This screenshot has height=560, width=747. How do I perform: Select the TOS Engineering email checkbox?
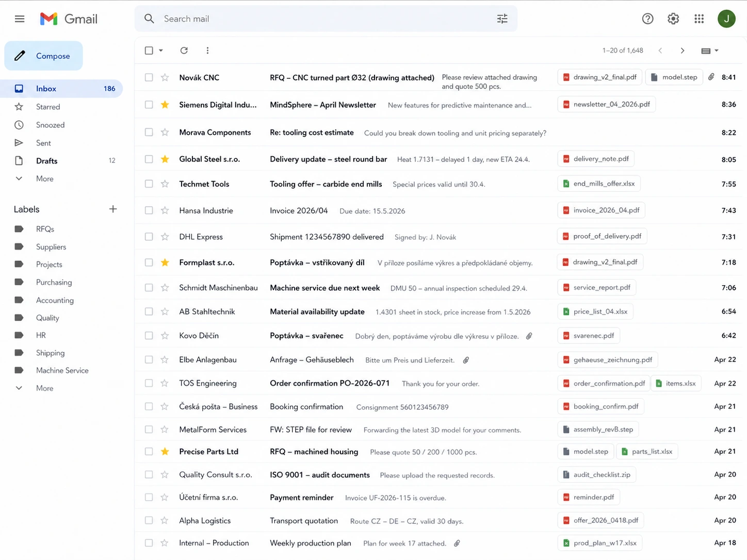click(149, 383)
